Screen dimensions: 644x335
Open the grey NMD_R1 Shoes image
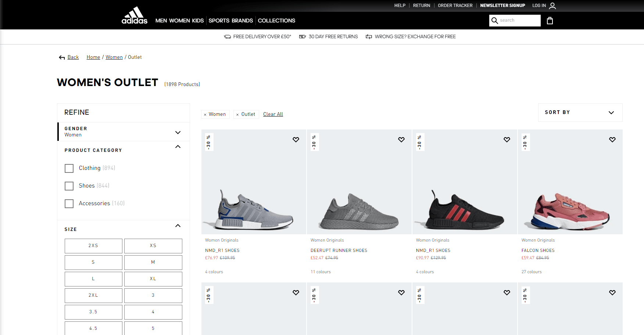pyautogui.click(x=254, y=182)
